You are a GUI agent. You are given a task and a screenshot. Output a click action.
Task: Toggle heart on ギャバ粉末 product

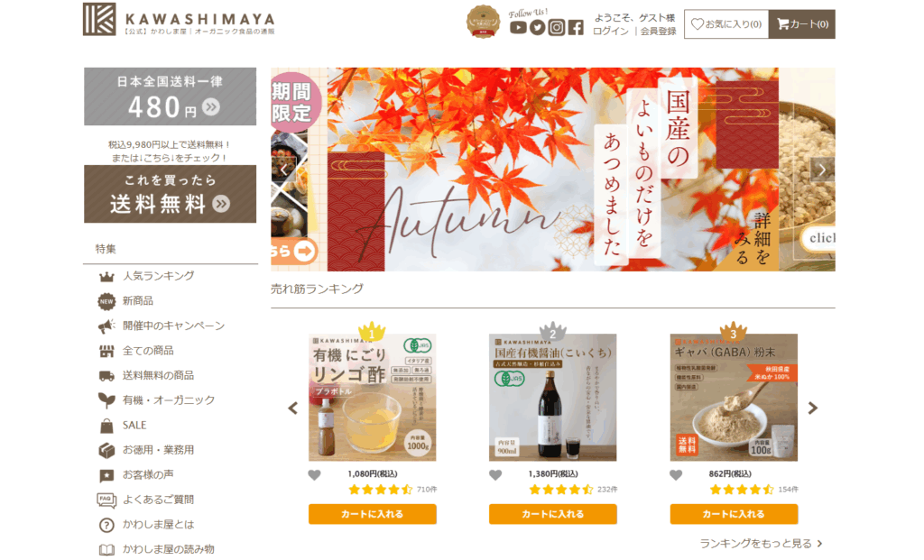pyautogui.click(x=676, y=474)
